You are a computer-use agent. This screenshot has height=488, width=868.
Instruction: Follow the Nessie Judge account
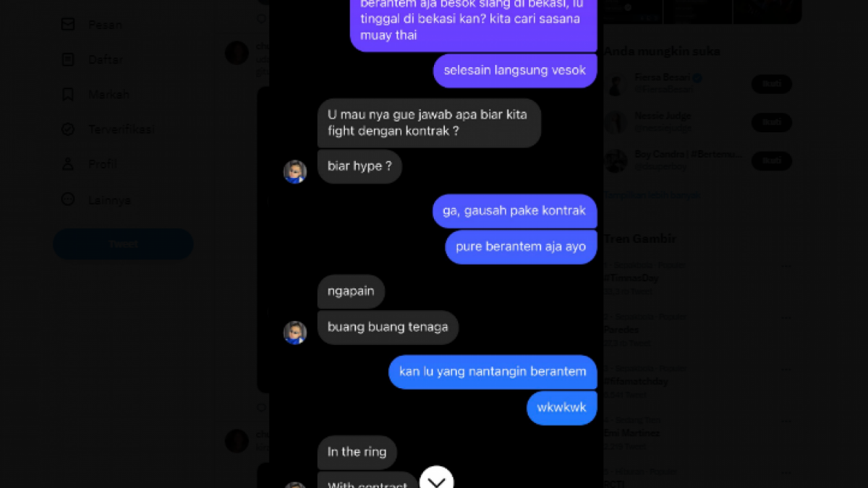772,122
